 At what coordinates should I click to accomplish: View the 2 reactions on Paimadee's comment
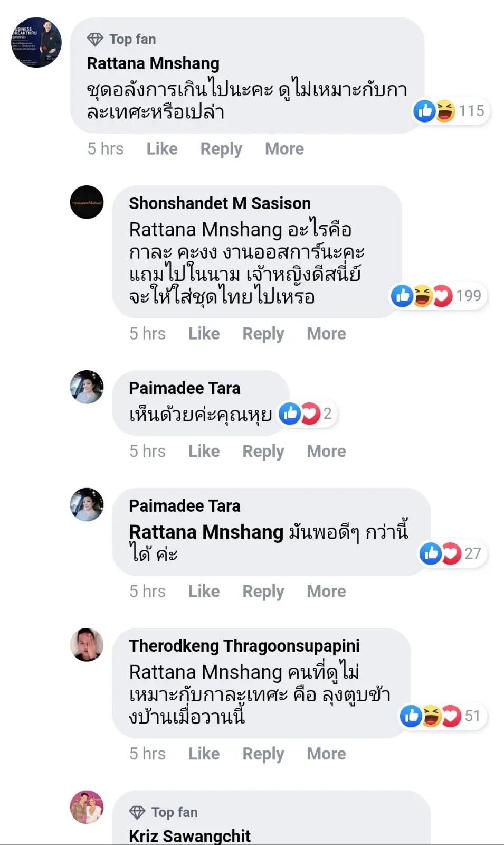click(307, 414)
